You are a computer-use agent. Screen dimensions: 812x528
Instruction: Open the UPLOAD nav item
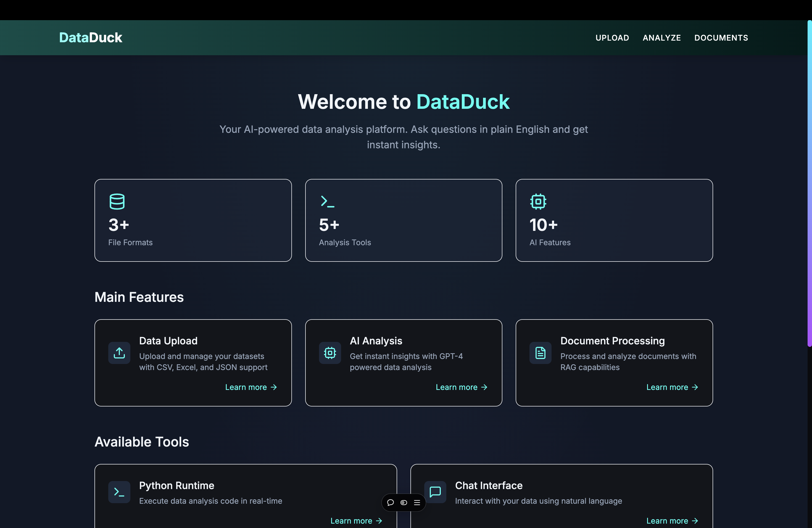click(x=612, y=38)
